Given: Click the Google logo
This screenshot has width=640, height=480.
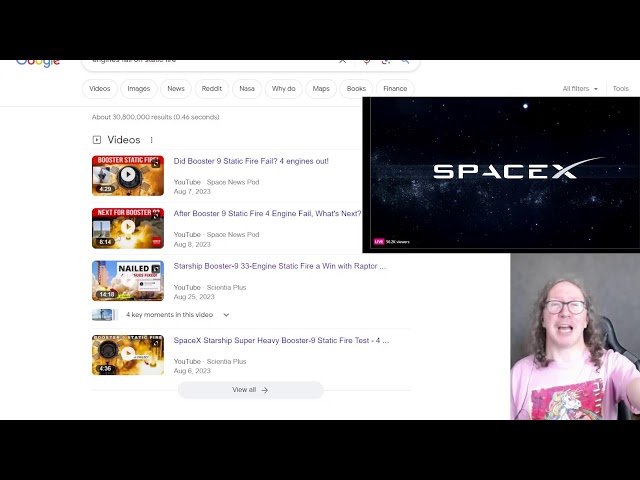Looking at the screenshot, I should pyautogui.click(x=38, y=63).
